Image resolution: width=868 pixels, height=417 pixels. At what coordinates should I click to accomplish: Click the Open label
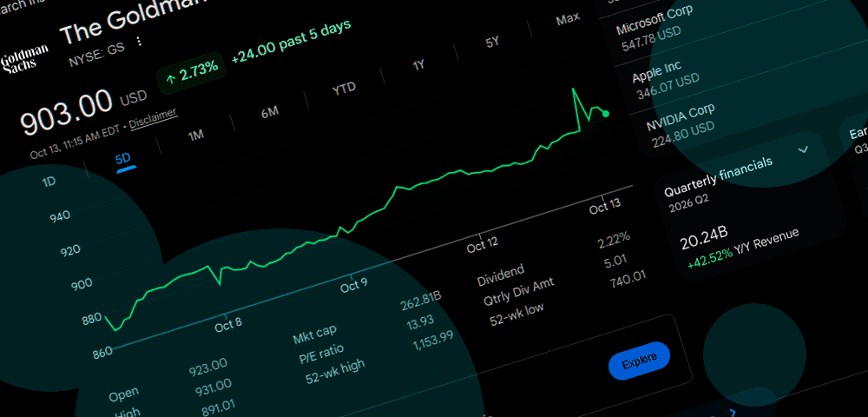click(x=123, y=395)
